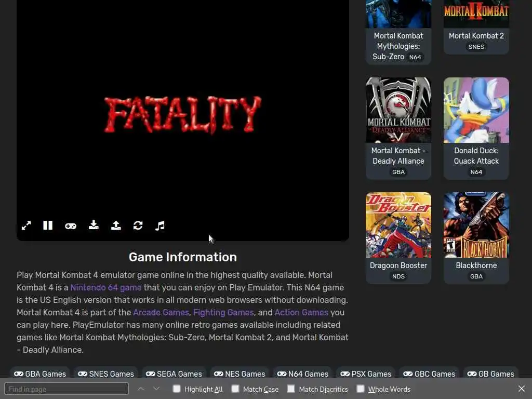Open the Donald Duck: Quack Attack cover
Viewport: 532px width, 399px height.
point(476,110)
